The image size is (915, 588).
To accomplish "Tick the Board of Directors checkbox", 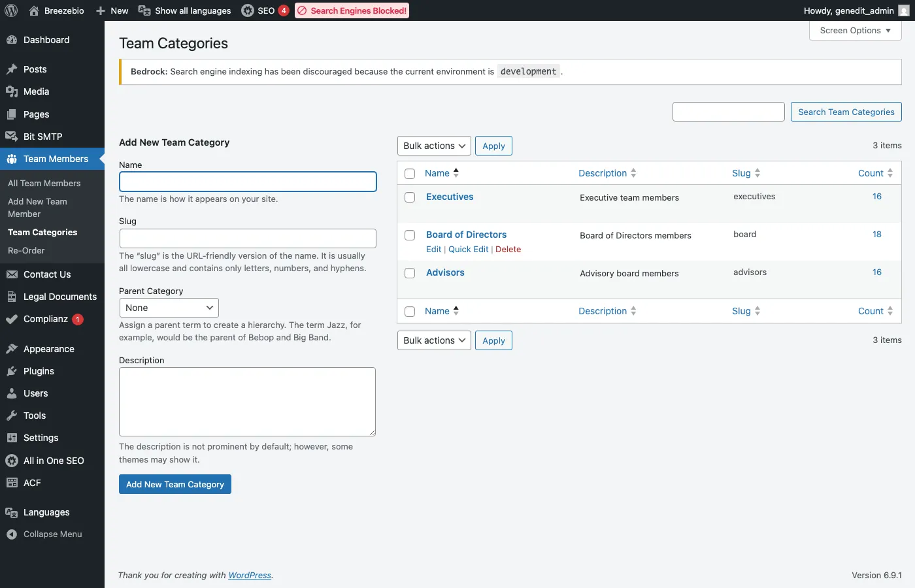I will click(x=410, y=235).
